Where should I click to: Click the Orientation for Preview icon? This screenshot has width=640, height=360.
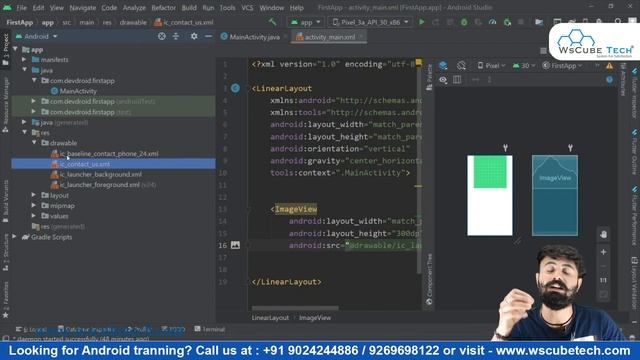(x=461, y=65)
